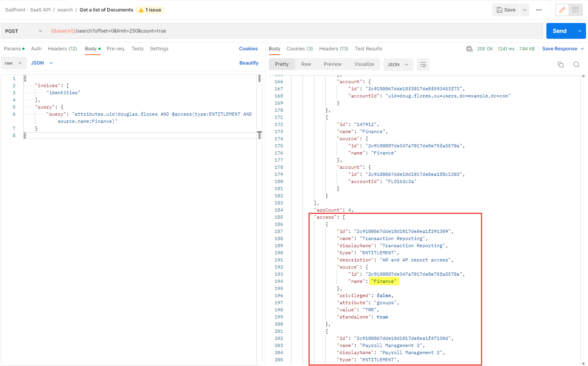
Task: Switch to the Headers (13) response tab
Action: [333, 49]
